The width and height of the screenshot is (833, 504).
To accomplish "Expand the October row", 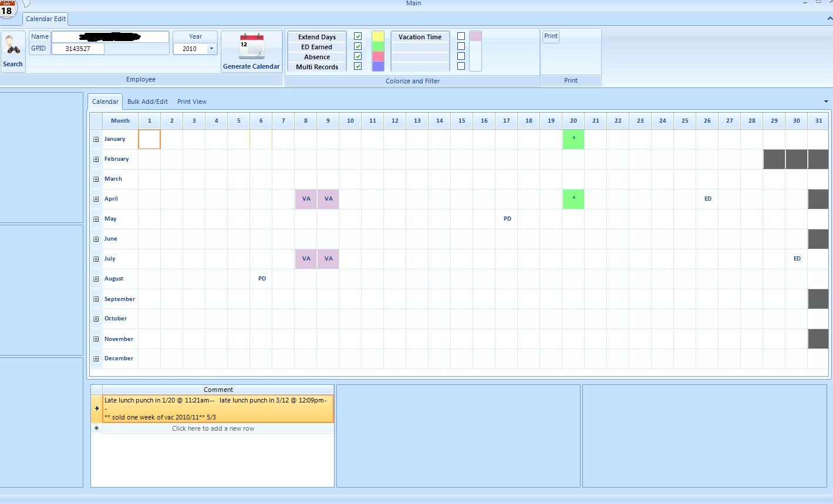I will pyautogui.click(x=96, y=319).
